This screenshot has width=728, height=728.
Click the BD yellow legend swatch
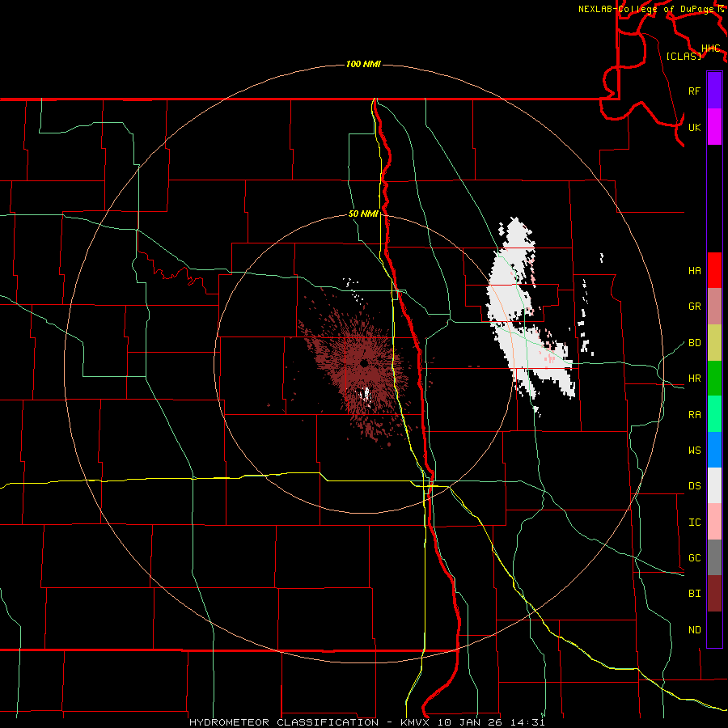pyautogui.click(x=714, y=343)
